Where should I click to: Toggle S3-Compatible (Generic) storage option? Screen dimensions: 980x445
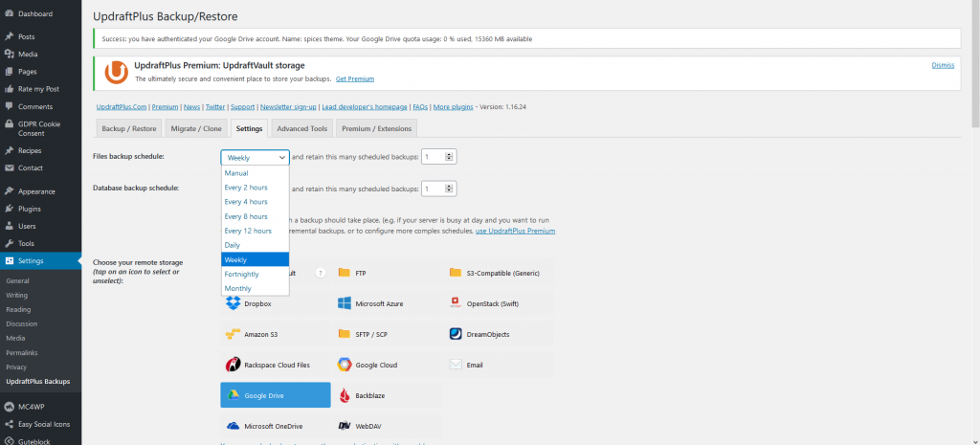[x=498, y=273]
